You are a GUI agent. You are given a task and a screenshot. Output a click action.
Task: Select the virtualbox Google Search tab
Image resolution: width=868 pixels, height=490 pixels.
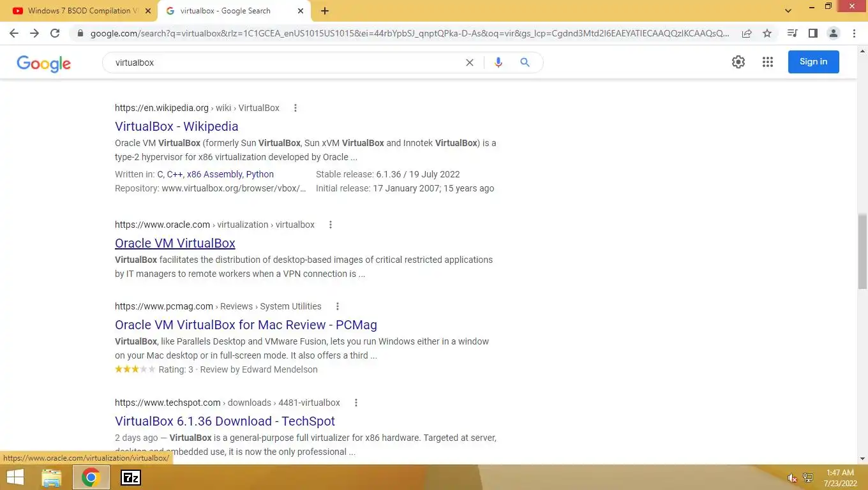(234, 11)
